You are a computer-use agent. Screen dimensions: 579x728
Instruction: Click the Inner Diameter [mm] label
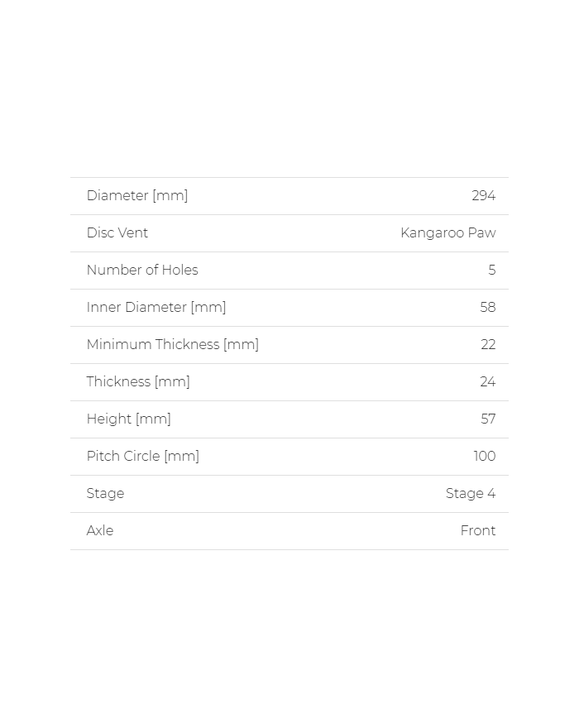(x=156, y=308)
